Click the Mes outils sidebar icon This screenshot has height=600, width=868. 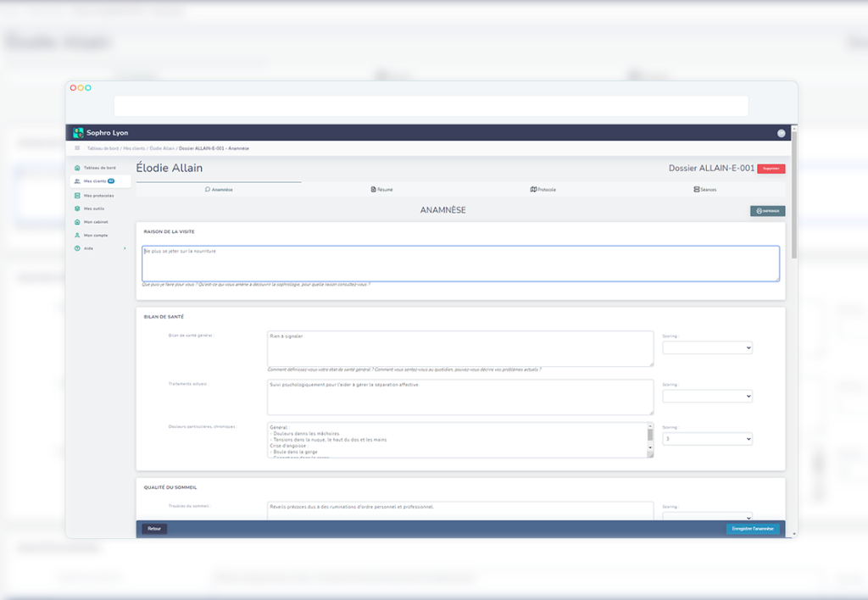pyautogui.click(x=77, y=208)
